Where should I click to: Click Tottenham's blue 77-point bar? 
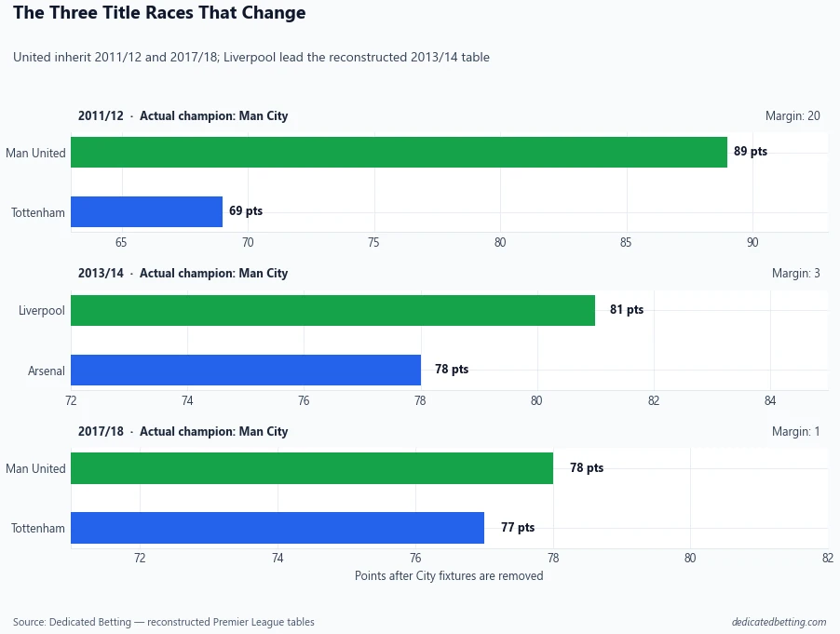278,528
